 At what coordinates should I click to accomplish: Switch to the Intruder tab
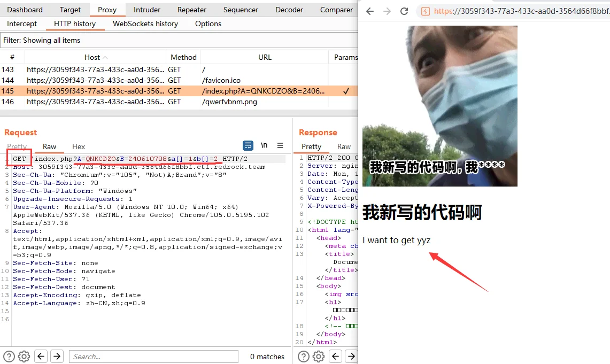click(146, 10)
